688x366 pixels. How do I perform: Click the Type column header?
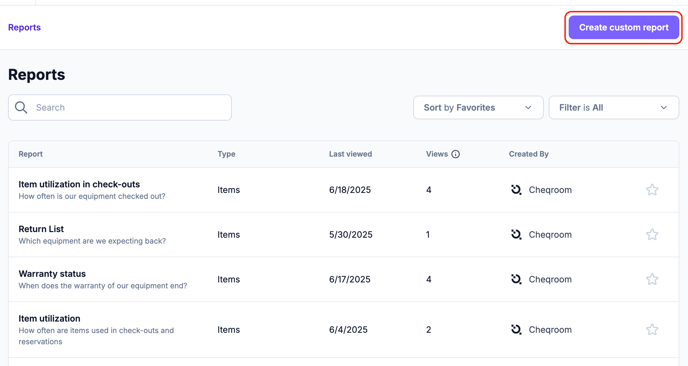click(x=226, y=154)
